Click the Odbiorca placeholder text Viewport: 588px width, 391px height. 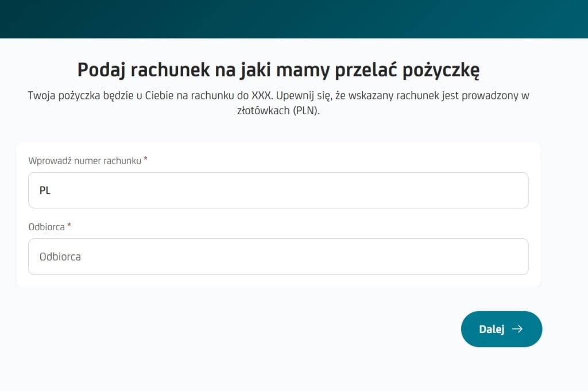pyautogui.click(x=59, y=257)
